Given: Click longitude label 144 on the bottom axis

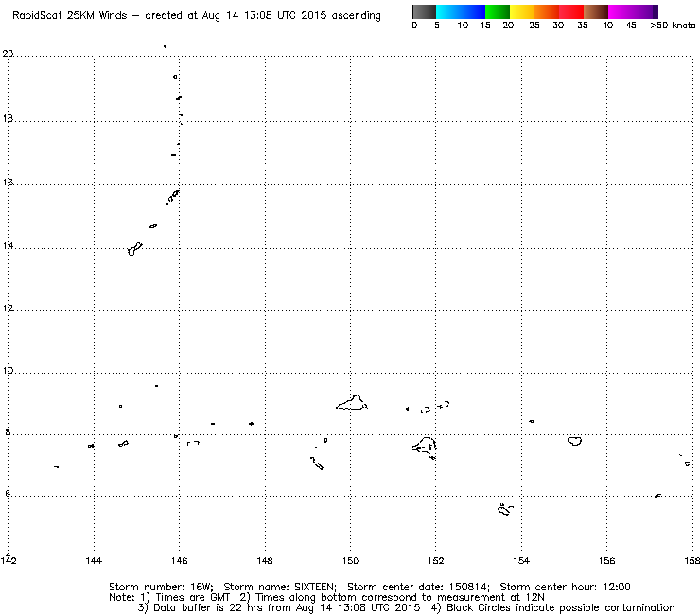Looking at the screenshot, I should coord(94,560).
